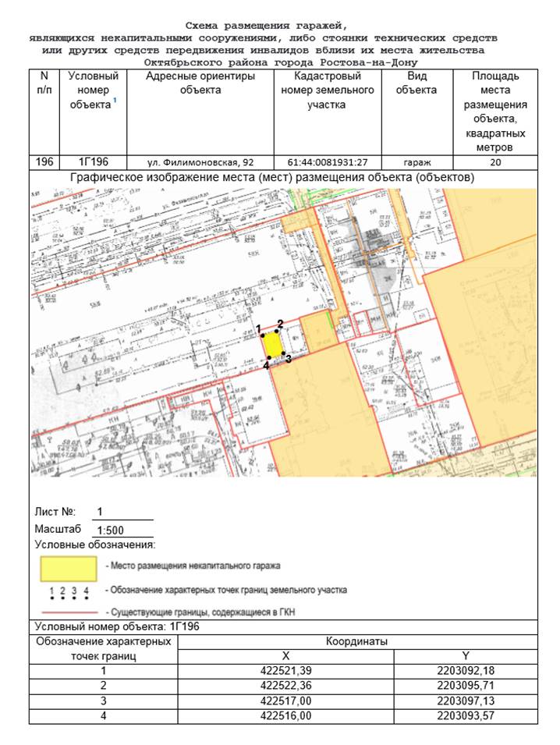Click the legend's numbered characteristic points symbol
560x745 pixels.
point(69,592)
